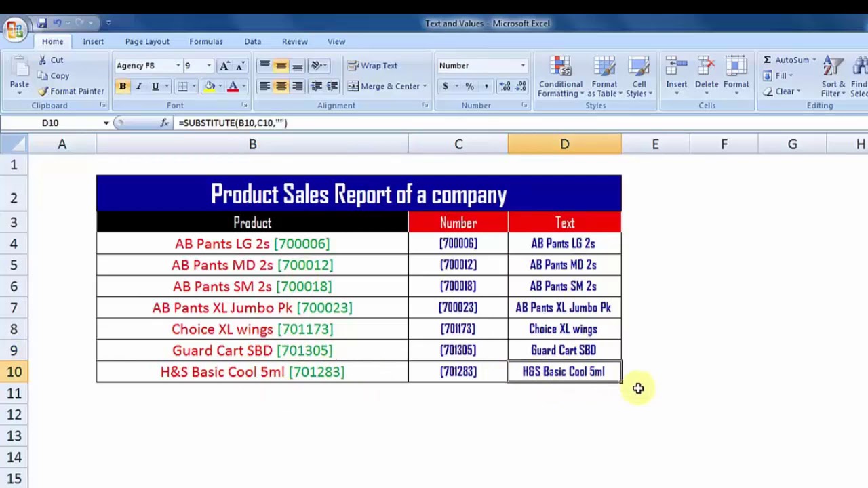Toggle Align Text Right
The image size is (868, 488).
pyautogui.click(x=297, y=86)
